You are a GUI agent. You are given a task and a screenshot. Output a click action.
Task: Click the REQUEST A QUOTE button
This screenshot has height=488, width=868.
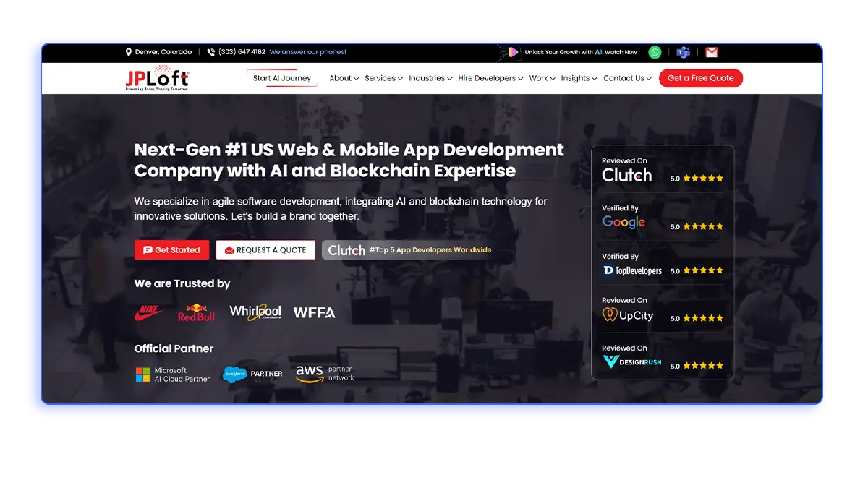point(265,250)
